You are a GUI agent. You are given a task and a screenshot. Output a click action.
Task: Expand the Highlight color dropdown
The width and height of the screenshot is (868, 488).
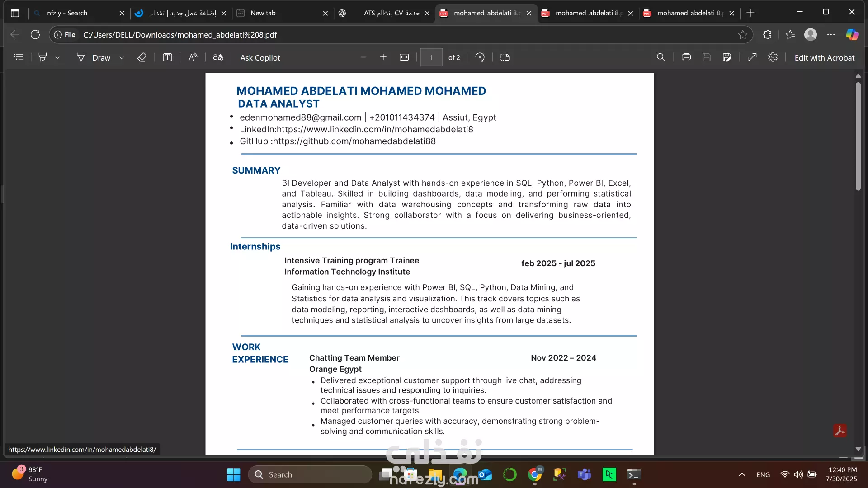click(x=57, y=58)
